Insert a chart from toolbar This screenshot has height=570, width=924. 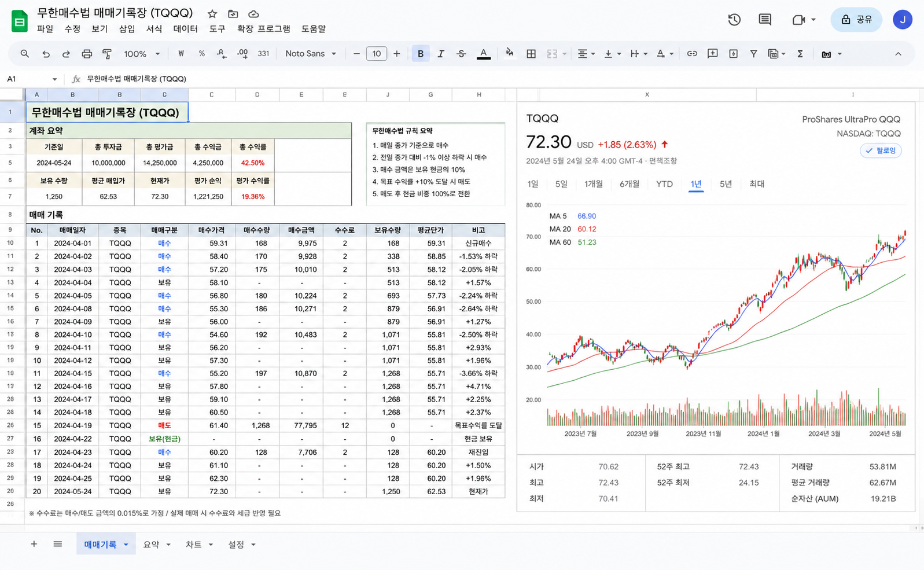click(733, 54)
